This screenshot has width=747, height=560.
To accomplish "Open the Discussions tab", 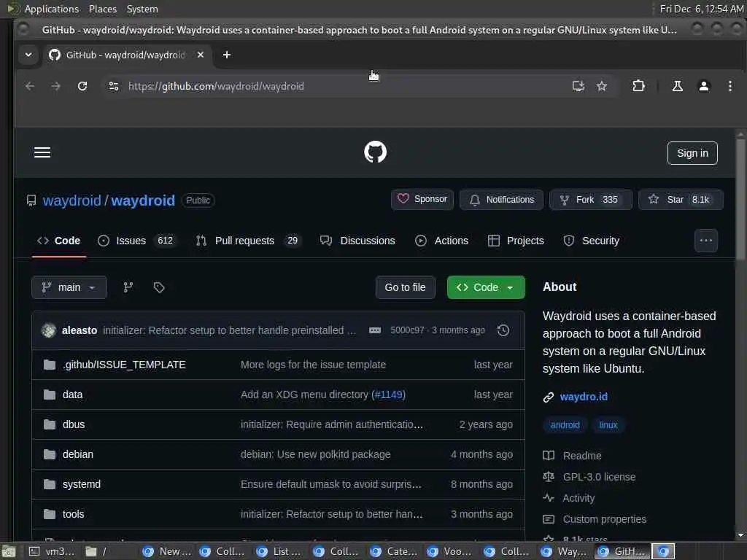I will tap(357, 241).
